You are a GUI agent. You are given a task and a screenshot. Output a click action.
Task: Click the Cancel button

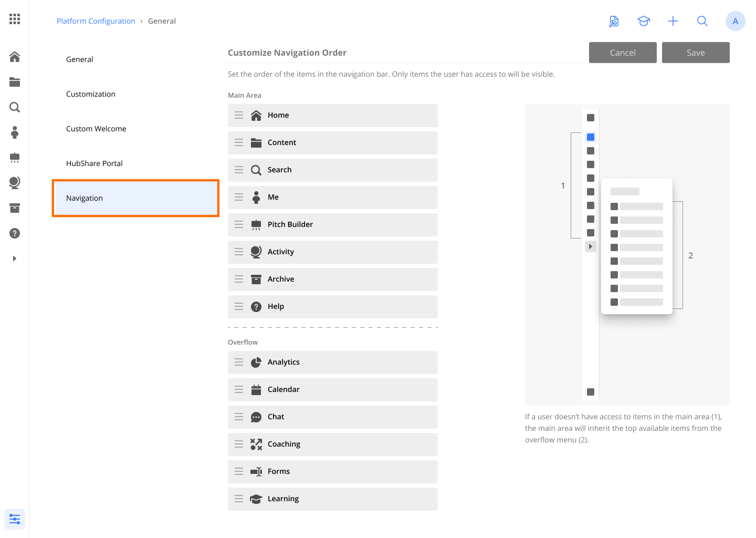(x=623, y=53)
